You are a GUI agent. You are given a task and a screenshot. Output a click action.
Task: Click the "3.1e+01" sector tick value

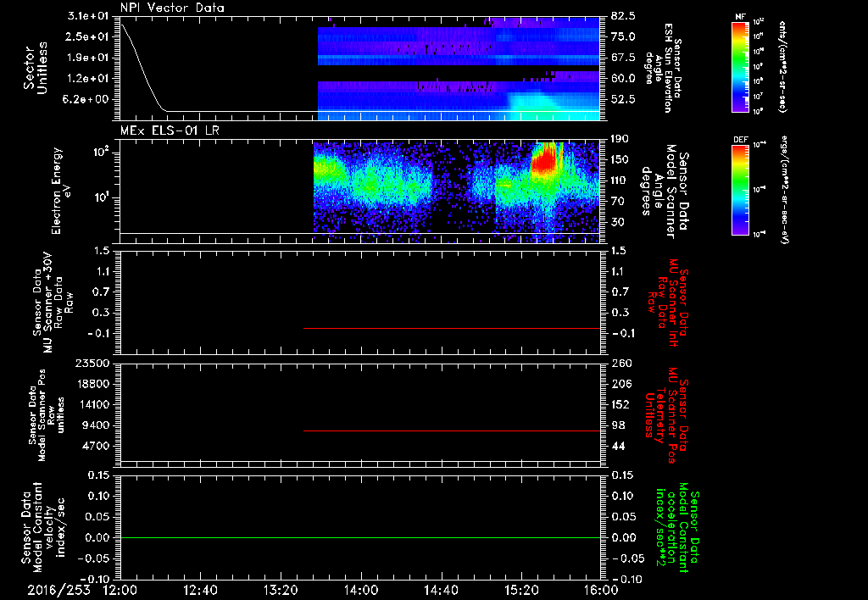click(x=89, y=16)
